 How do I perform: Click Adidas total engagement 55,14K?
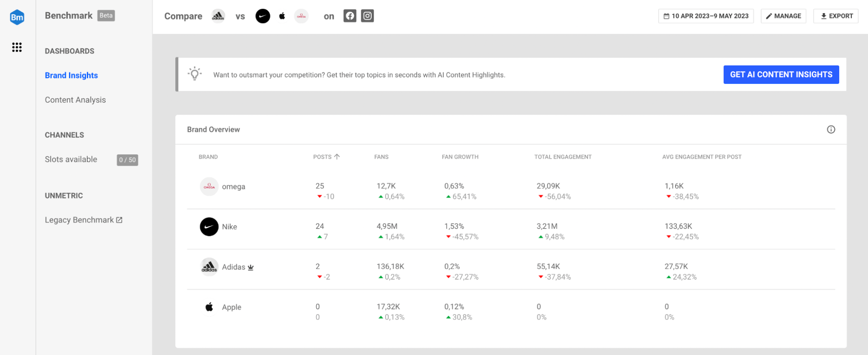point(548,266)
